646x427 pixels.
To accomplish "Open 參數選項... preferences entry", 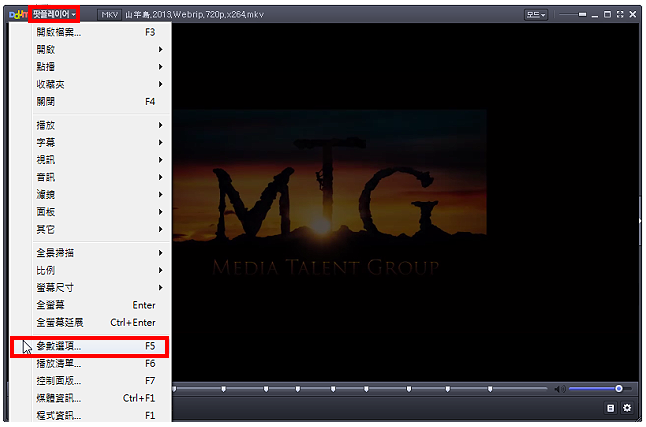I will 90,346.
